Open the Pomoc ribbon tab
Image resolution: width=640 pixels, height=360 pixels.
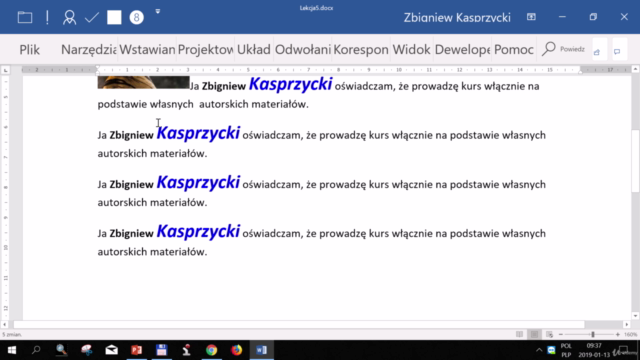(513, 49)
